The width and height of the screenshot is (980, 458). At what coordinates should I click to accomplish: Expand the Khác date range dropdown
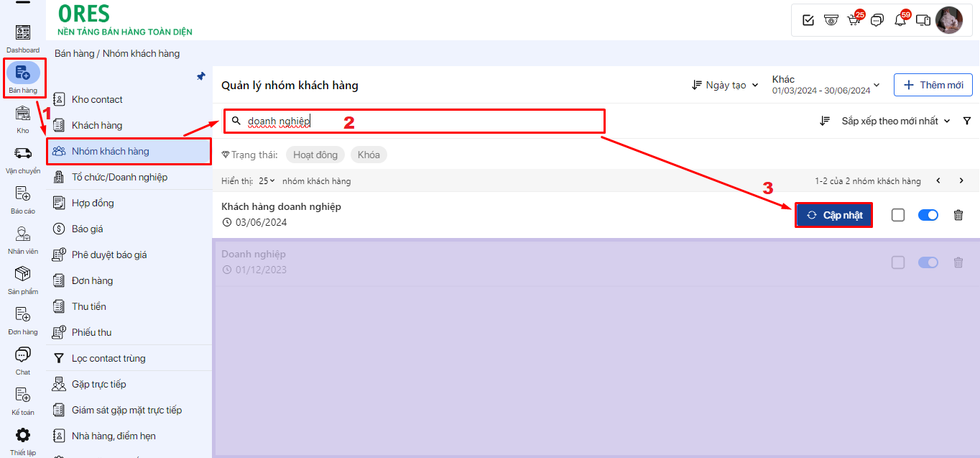coord(826,85)
